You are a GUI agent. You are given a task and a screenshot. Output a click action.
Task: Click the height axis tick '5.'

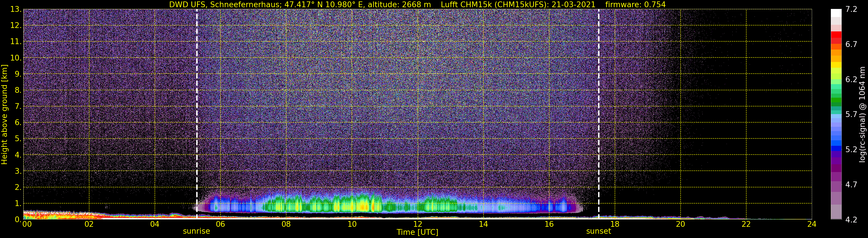click(x=18, y=139)
